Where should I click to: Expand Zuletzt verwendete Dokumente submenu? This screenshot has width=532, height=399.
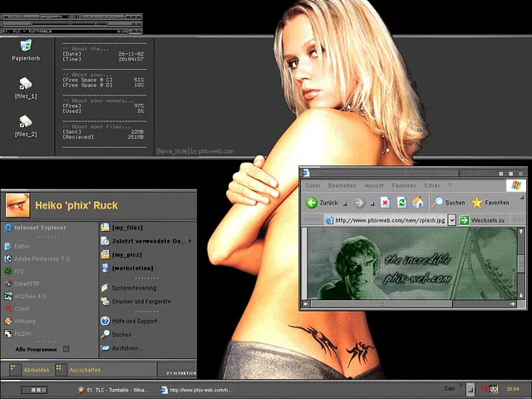pos(150,241)
